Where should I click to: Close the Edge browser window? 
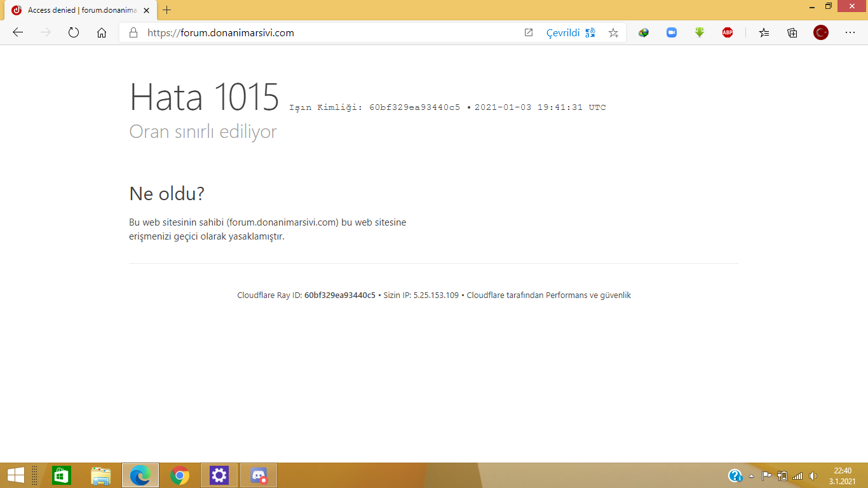(851, 6)
